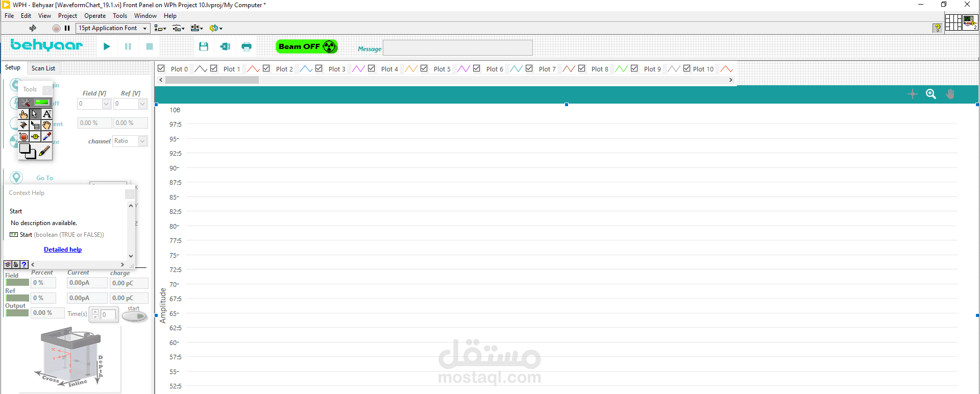Viewport: 980px width, 394px height.
Task: Open the 15pt Application Font dropdown
Action: tap(113, 28)
